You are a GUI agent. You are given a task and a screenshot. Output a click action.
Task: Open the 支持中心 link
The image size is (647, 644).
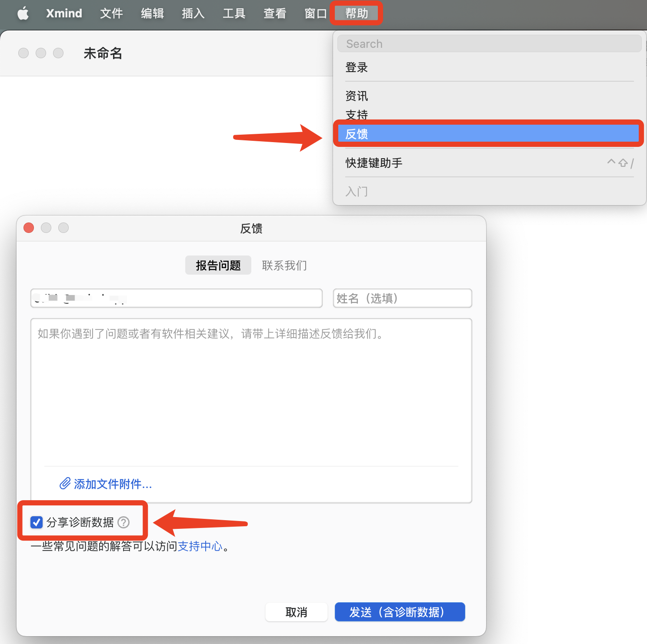pos(200,546)
